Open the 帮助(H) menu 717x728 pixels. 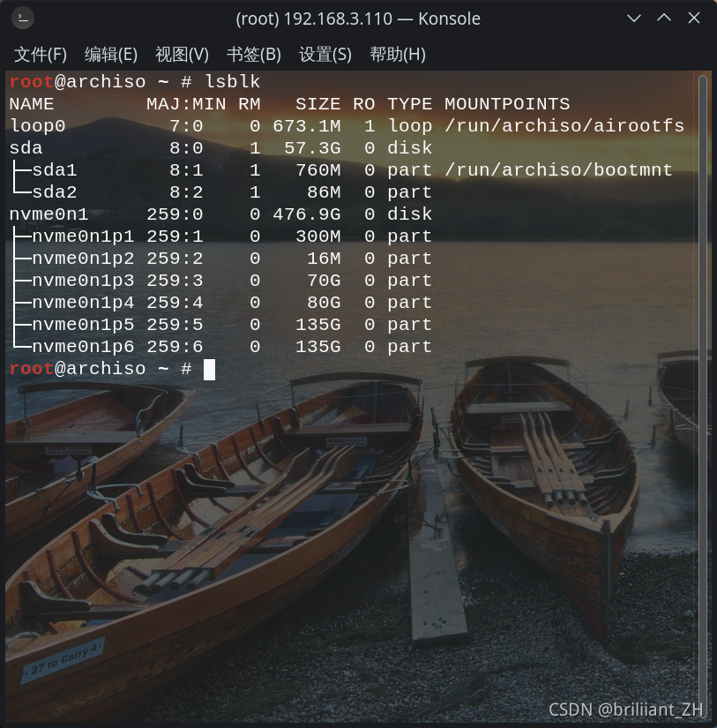(398, 55)
